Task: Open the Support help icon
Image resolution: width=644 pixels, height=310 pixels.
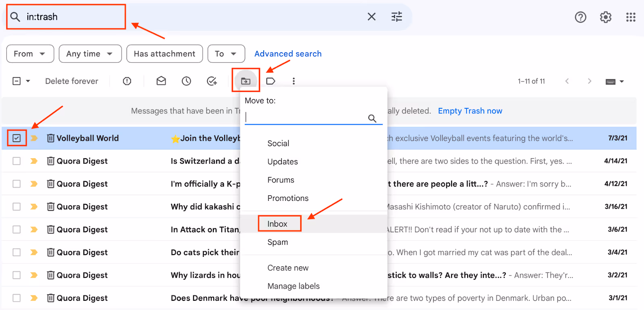Action: (x=580, y=17)
